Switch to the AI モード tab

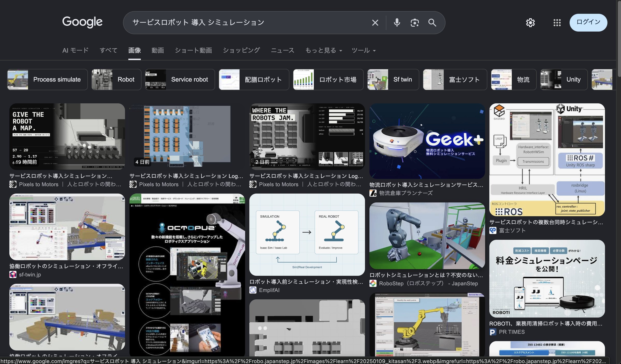pos(75,50)
